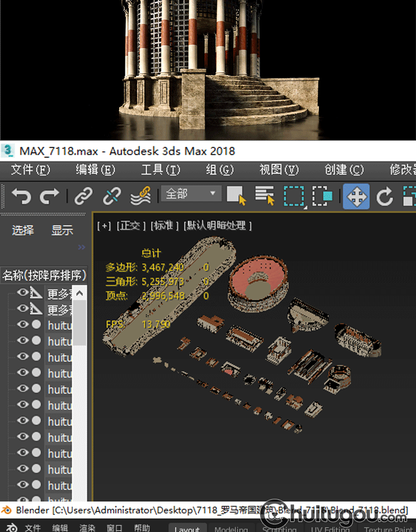Open the [默认明暗处理] shading menu
The height and width of the screenshot is (532, 416).
point(217,226)
